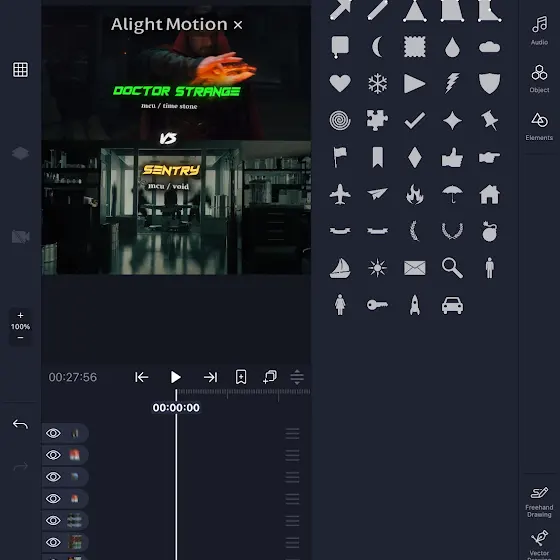
Task: Choose the postage stamp shape
Action: click(415, 47)
